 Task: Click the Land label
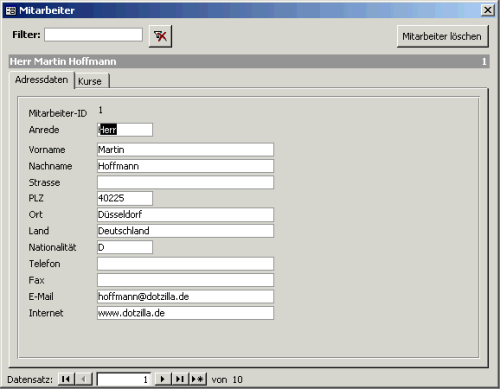coord(39,231)
